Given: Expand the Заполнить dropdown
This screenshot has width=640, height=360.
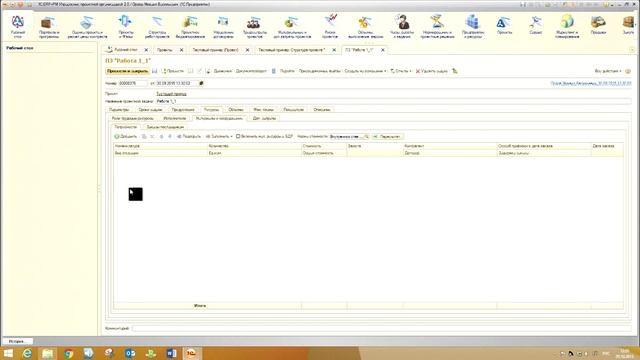Looking at the screenshot, I should pos(219,136).
